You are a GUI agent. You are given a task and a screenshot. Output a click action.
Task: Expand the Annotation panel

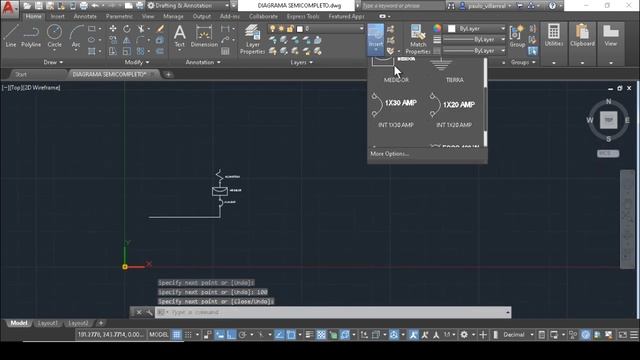(203, 62)
